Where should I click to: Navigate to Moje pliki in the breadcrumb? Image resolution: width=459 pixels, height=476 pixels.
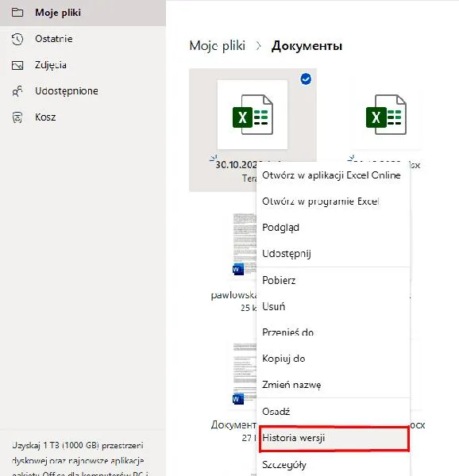coord(218,46)
